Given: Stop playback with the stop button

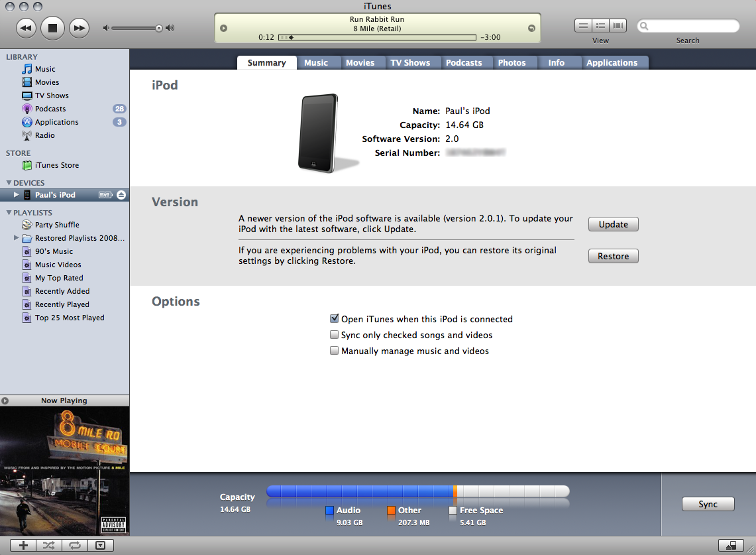Looking at the screenshot, I should [52, 28].
